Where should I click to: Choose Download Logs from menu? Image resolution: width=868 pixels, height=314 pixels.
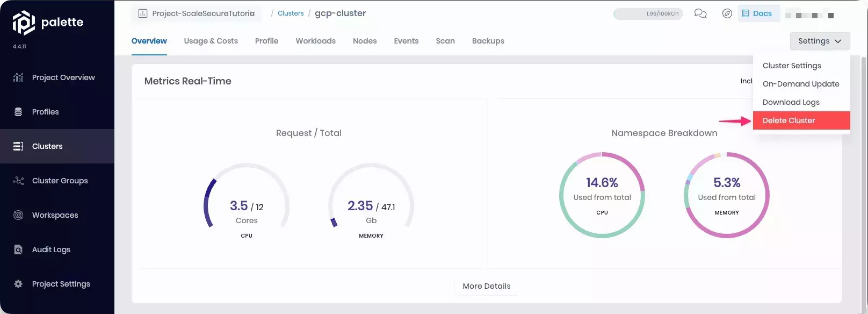(801, 102)
